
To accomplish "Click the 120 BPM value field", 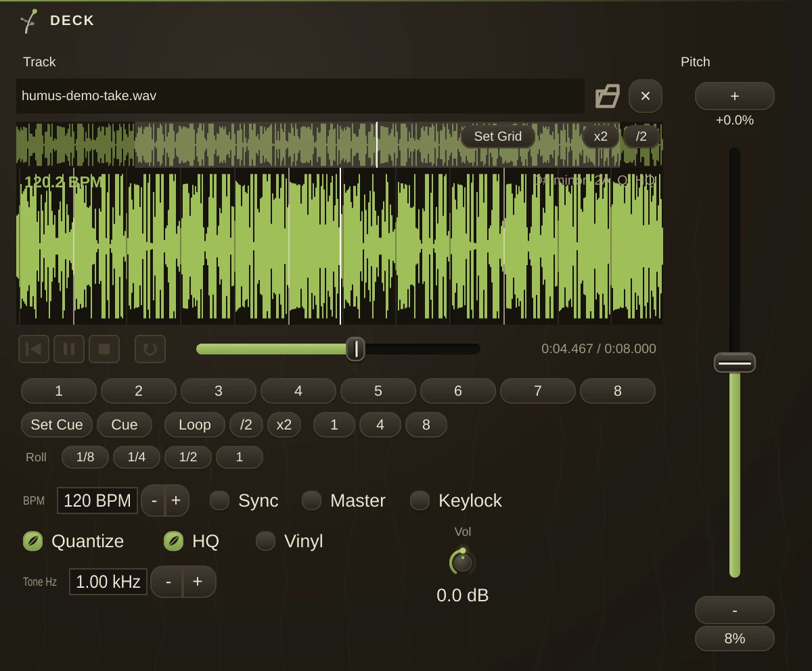I will click(97, 501).
